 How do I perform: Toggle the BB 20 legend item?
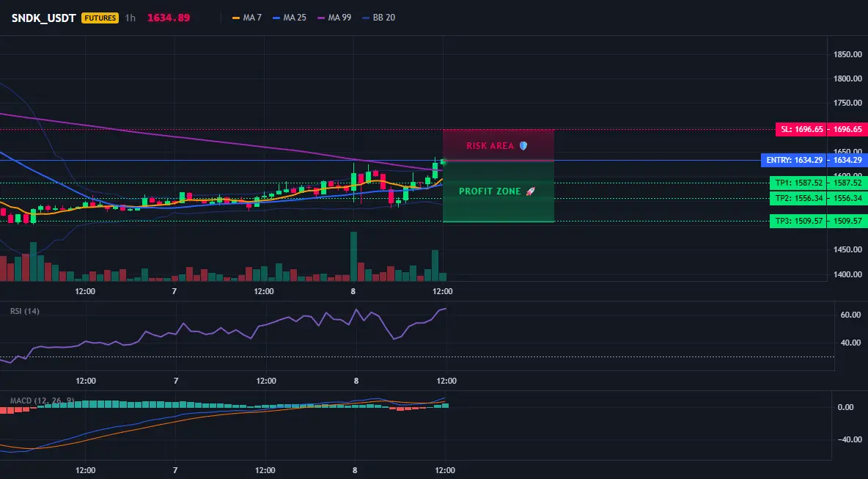(378, 18)
